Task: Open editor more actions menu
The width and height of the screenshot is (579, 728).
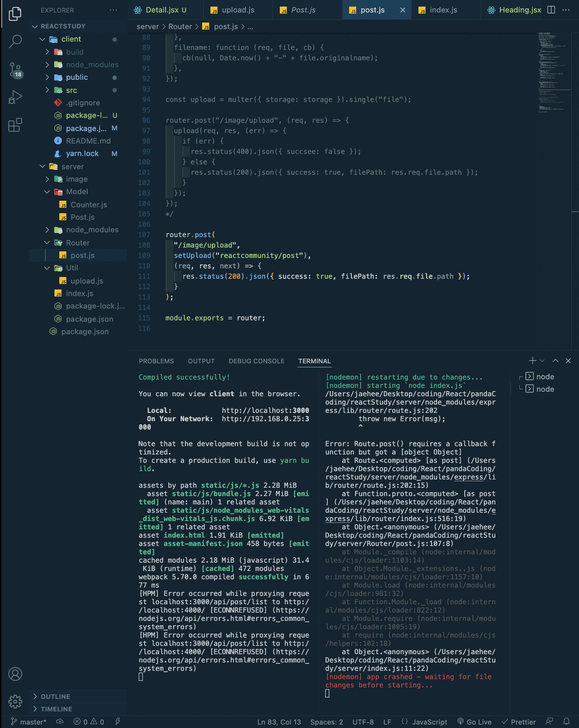Action: click(566, 10)
